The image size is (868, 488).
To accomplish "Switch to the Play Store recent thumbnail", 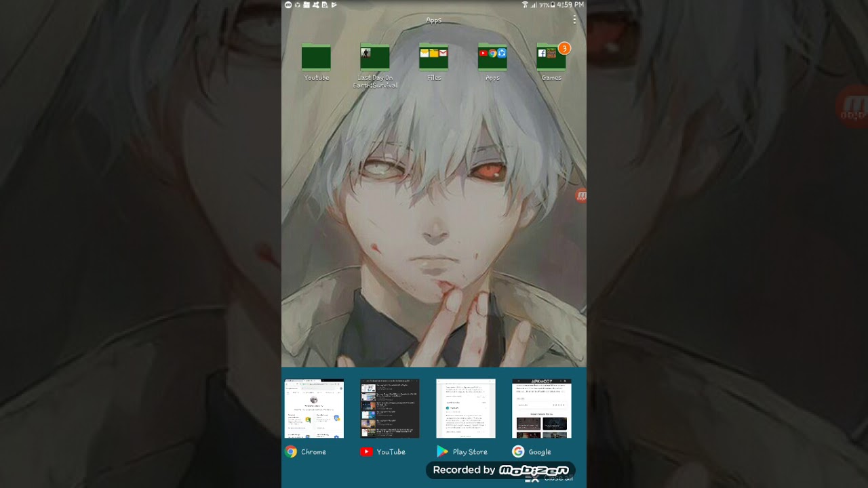I will 466,409.
